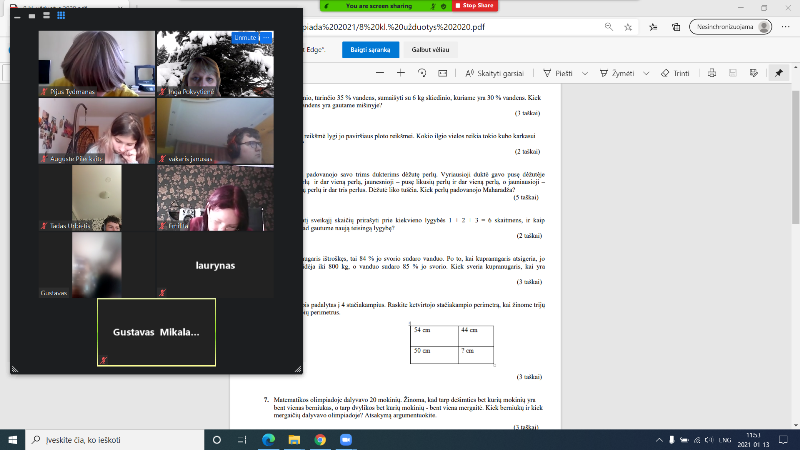Screen dimensions: 800x450
Task: Click Baigti sąranką button
Action: coord(371,47)
